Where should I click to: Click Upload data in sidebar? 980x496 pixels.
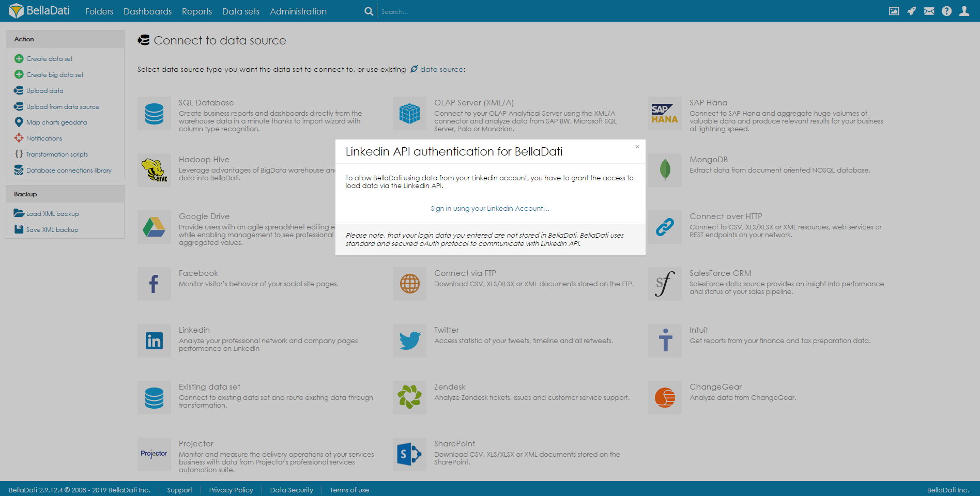(x=45, y=91)
